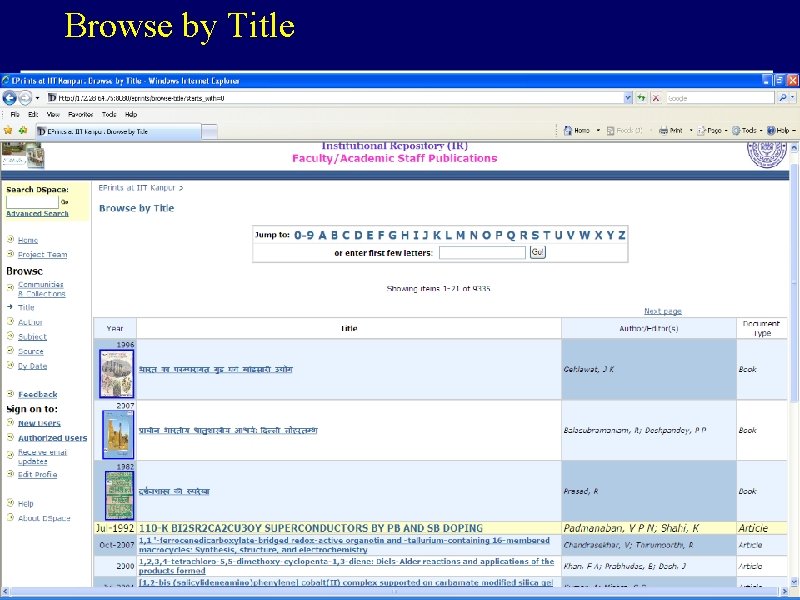Screen dimensions: 800x600
Task: Open the Page toolbar menu
Action: [712, 131]
